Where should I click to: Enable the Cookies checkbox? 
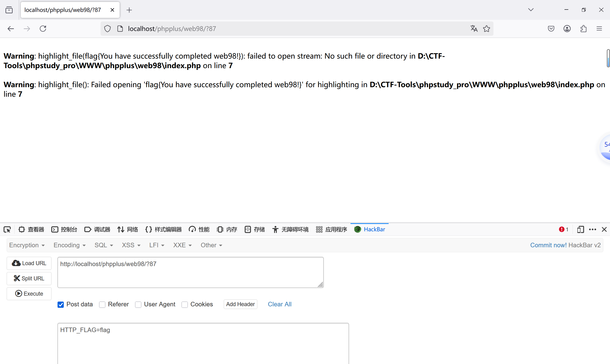[x=185, y=304]
